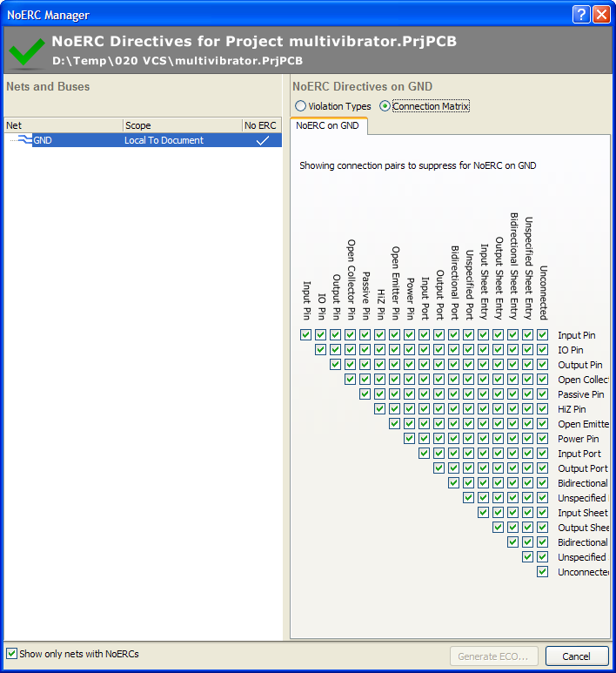Click the Cancel button
The image size is (616, 673).
pyautogui.click(x=577, y=656)
